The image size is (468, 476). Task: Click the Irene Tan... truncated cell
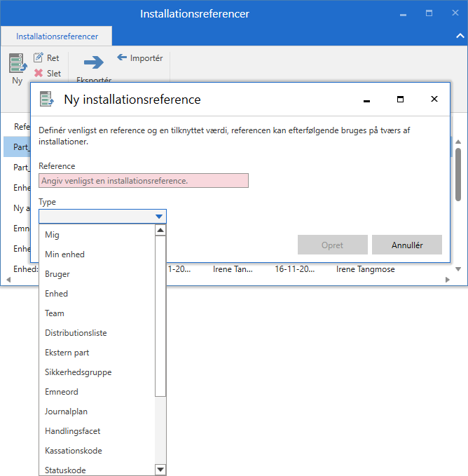pos(233,269)
